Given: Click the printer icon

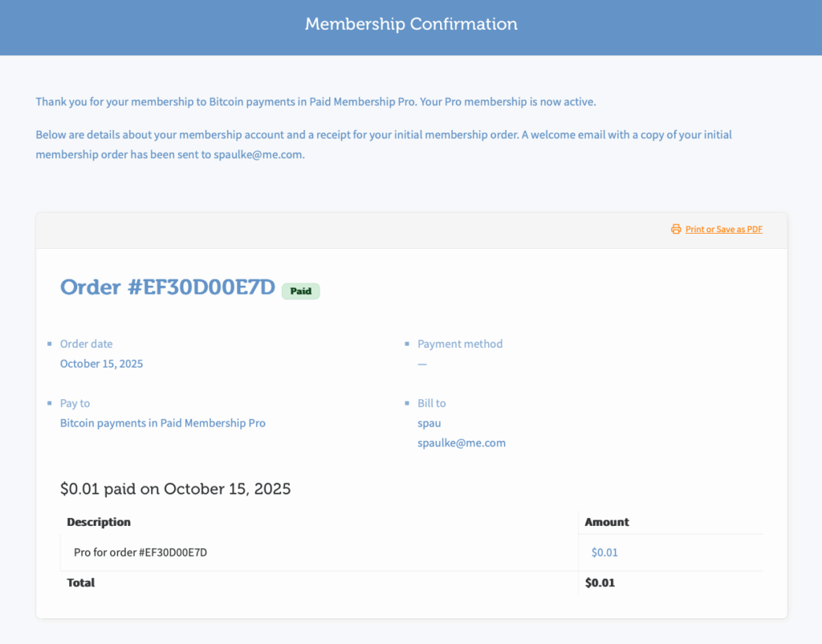Looking at the screenshot, I should 676,230.
